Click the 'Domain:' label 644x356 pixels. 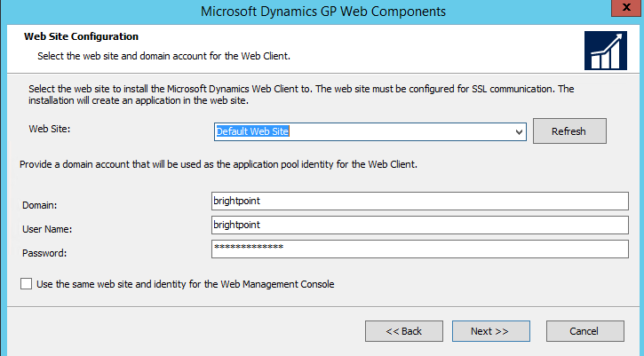41,205
